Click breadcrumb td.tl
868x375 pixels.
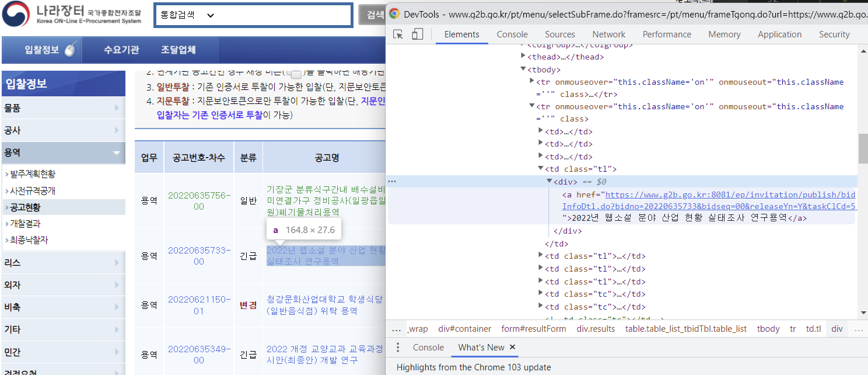tap(814, 329)
